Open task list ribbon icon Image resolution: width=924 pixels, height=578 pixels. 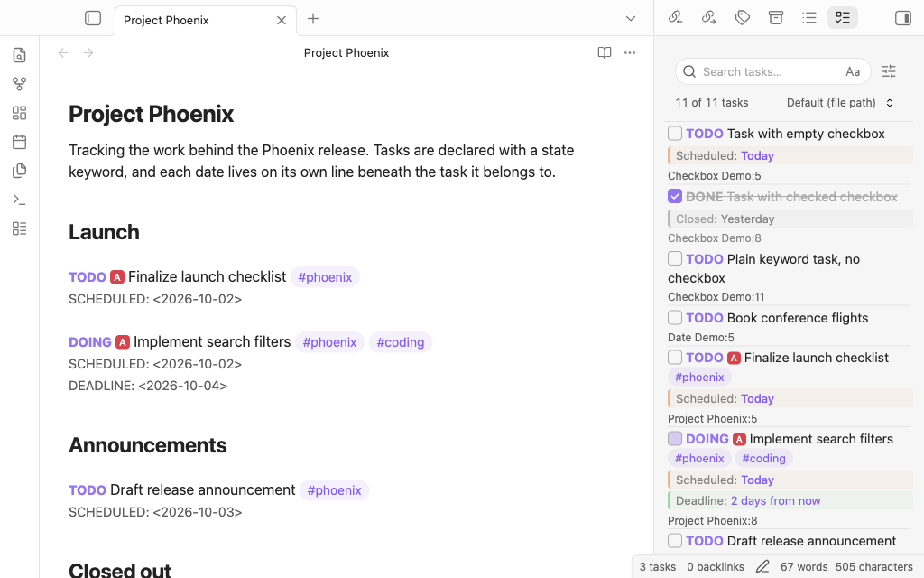[20, 228]
